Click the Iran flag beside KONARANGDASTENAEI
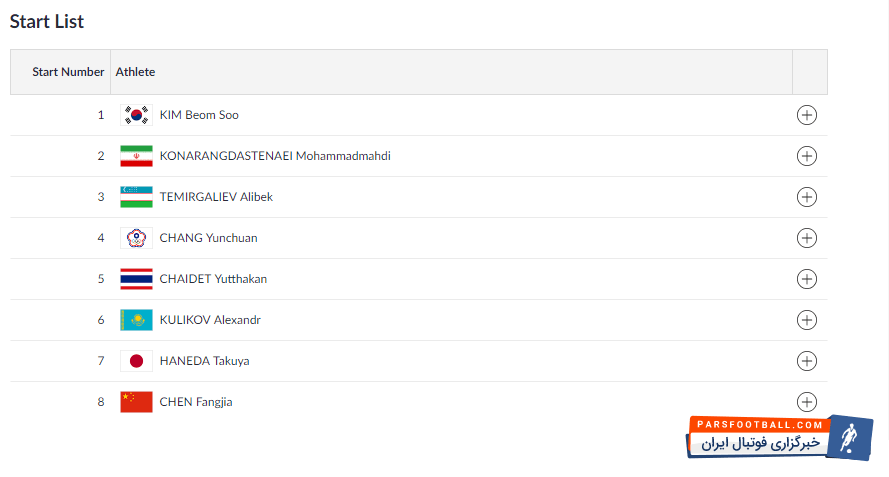 (x=136, y=156)
